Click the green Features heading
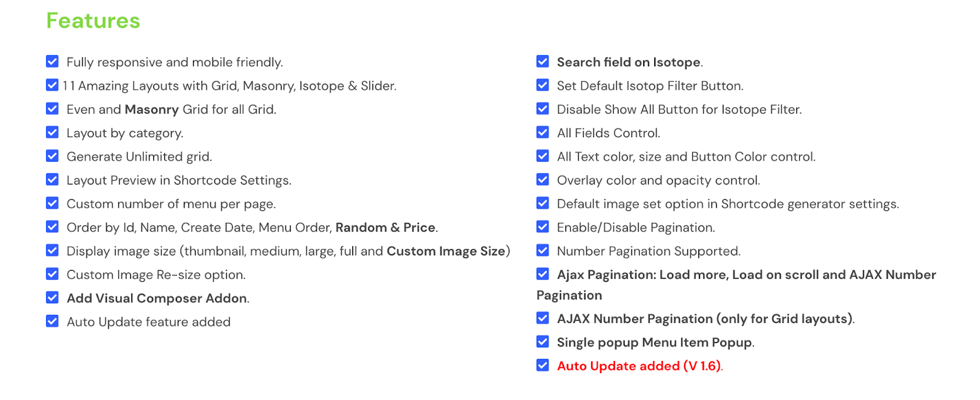This screenshot has width=980, height=400. pyautogui.click(x=93, y=21)
